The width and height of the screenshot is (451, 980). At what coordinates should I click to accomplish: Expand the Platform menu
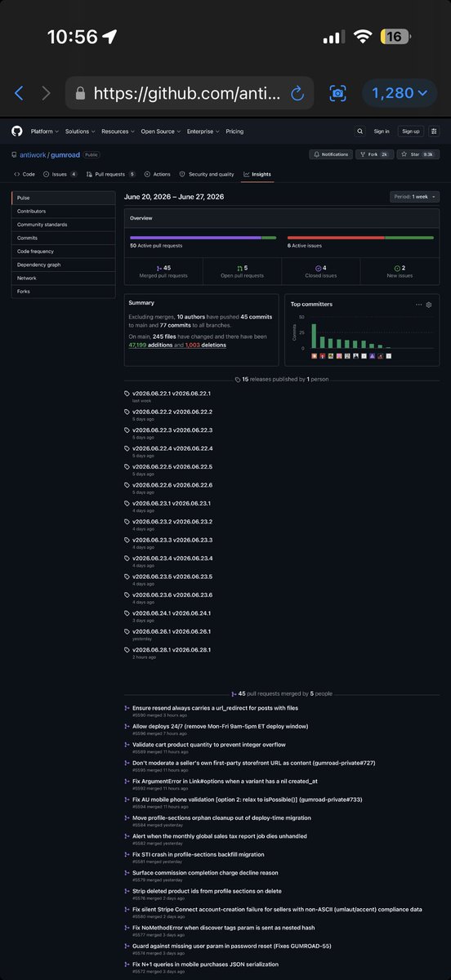point(43,131)
